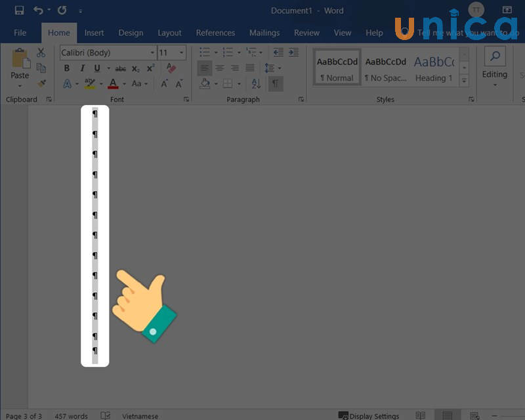
Task: Align text left
Action: click(x=204, y=68)
